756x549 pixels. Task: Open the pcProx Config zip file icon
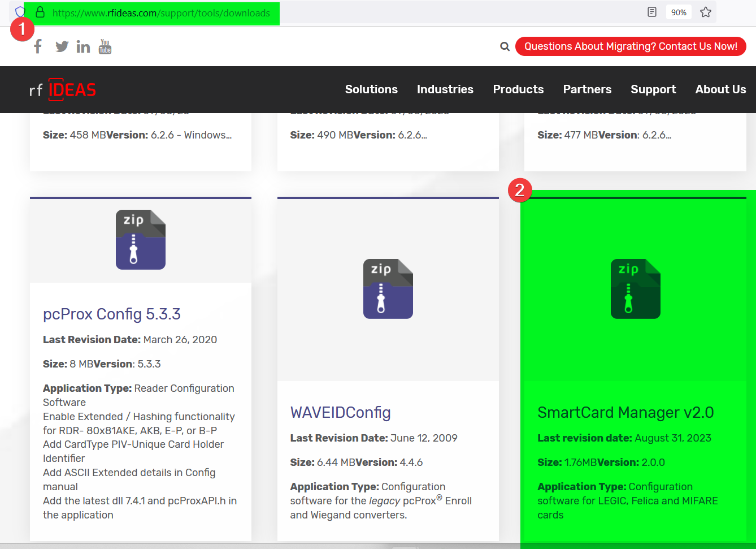tap(141, 240)
